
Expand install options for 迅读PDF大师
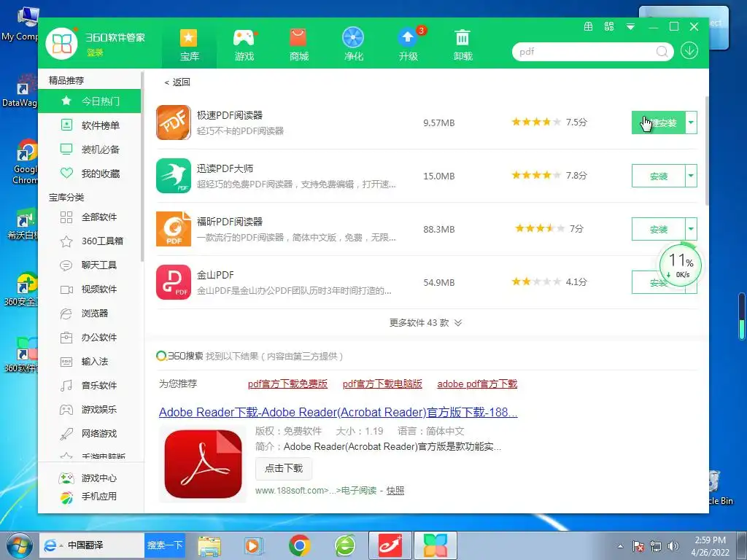point(692,176)
